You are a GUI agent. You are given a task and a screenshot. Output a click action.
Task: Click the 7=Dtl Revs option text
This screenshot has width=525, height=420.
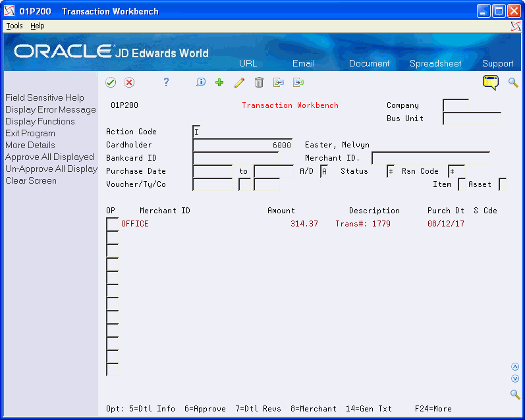point(258,409)
